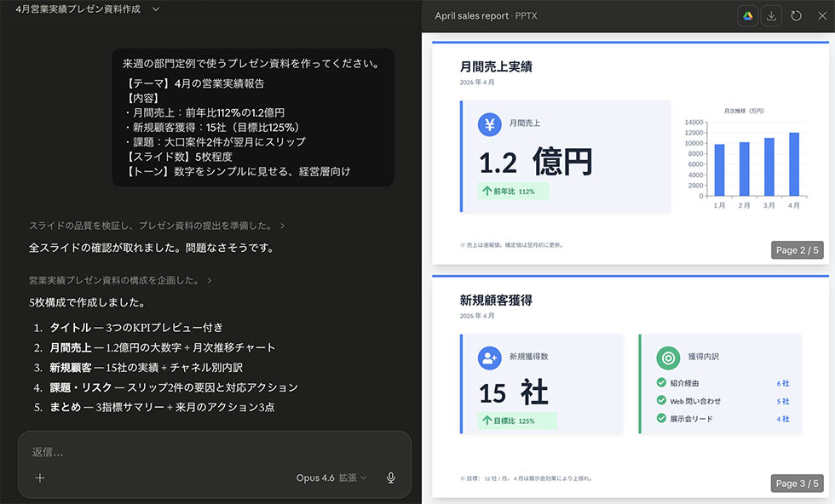Click the refresh preview icon
835x504 pixels.
click(796, 16)
